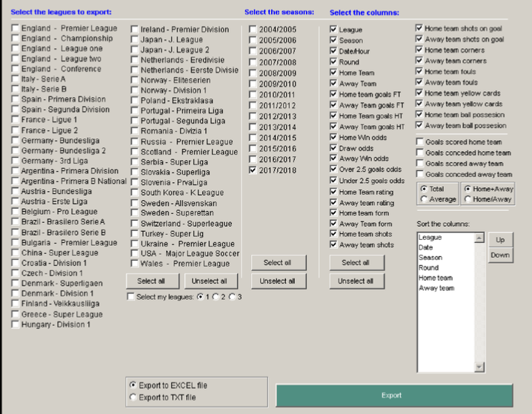532x414 pixels.
Task: Check the England - Premier League checkbox
Action: point(16,28)
